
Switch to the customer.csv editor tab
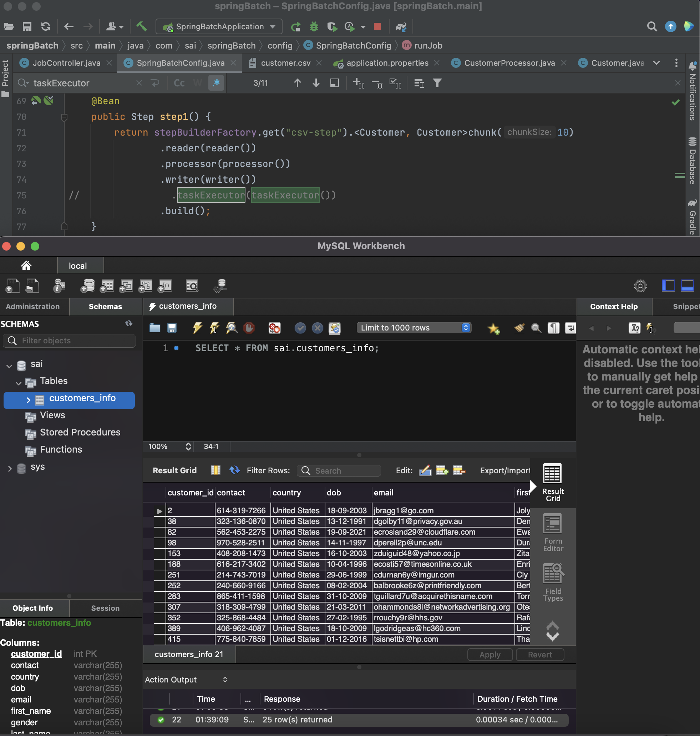coord(285,63)
